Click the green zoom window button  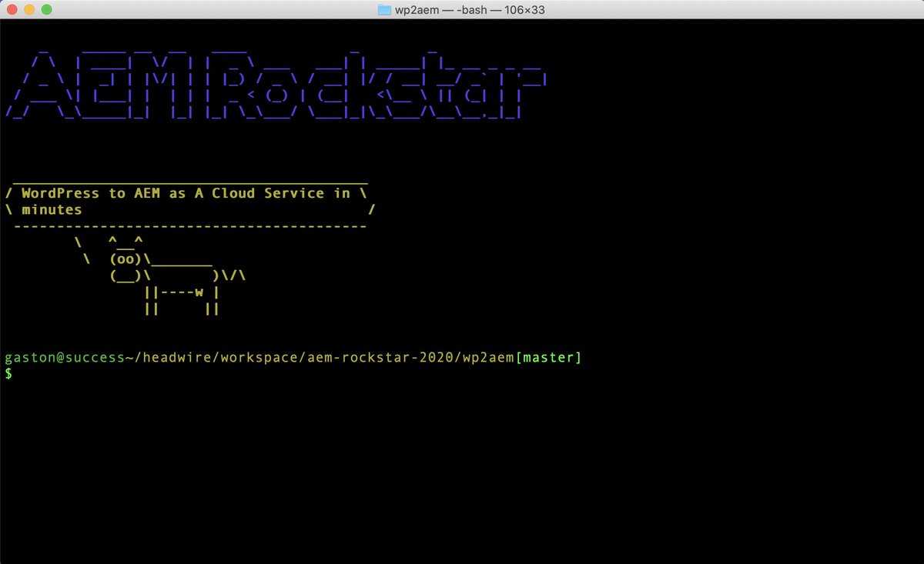(x=46, y=10)
